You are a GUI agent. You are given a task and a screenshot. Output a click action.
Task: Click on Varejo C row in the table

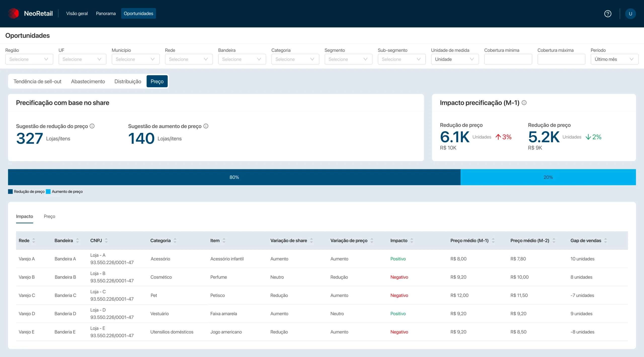tap(322, 295)
